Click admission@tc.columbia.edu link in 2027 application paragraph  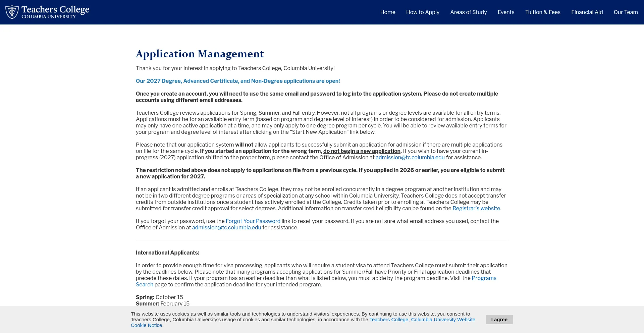tap(410, 157)
